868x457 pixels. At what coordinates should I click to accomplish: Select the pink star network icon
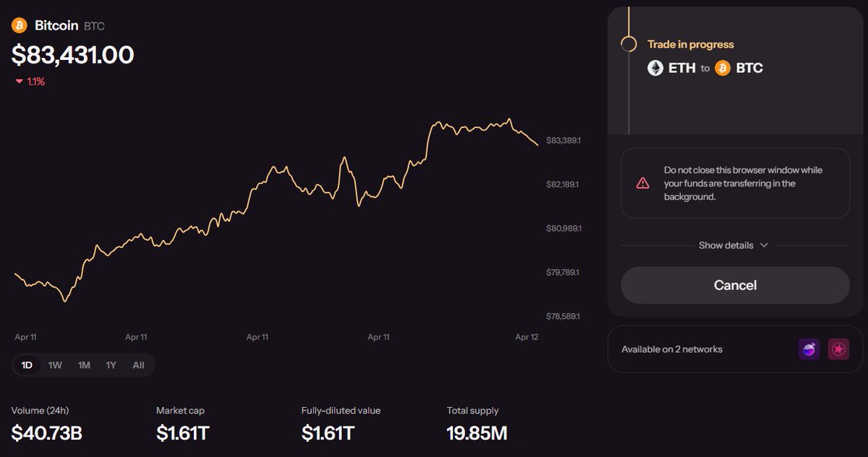[x=838, y=349]
